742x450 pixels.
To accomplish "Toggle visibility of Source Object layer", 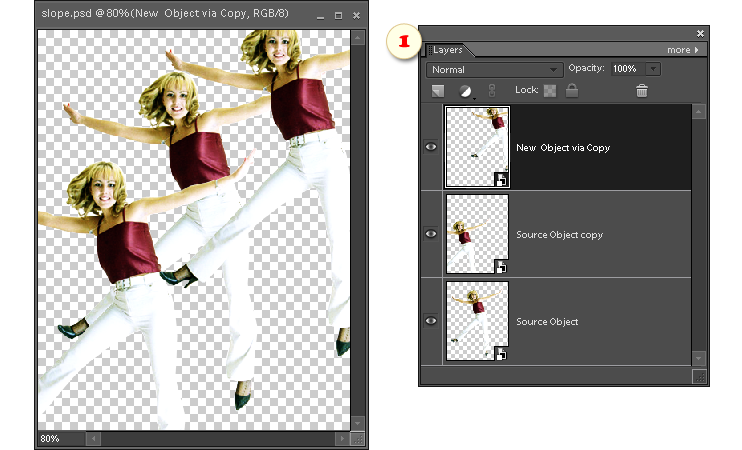I will coord(431,321).
